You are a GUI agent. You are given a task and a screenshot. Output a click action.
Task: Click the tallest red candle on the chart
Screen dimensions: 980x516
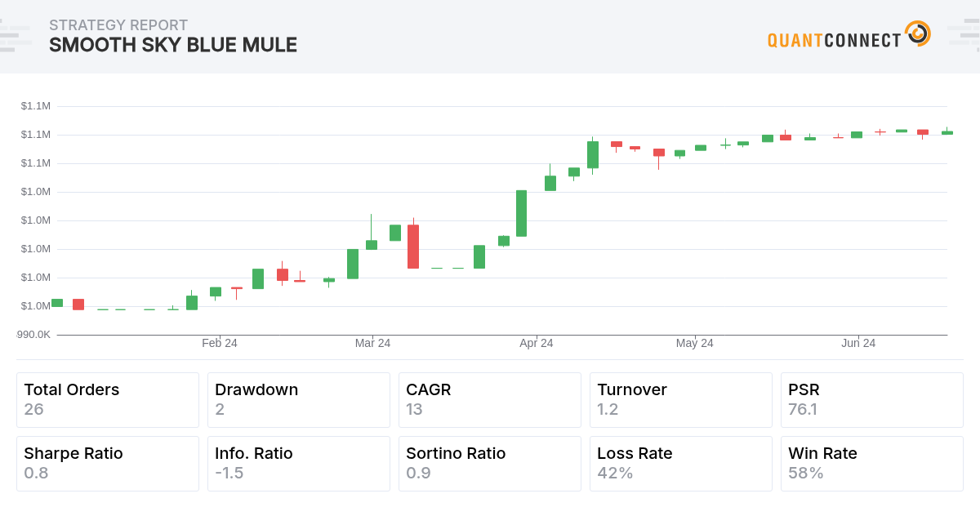(x=413, y=247)
